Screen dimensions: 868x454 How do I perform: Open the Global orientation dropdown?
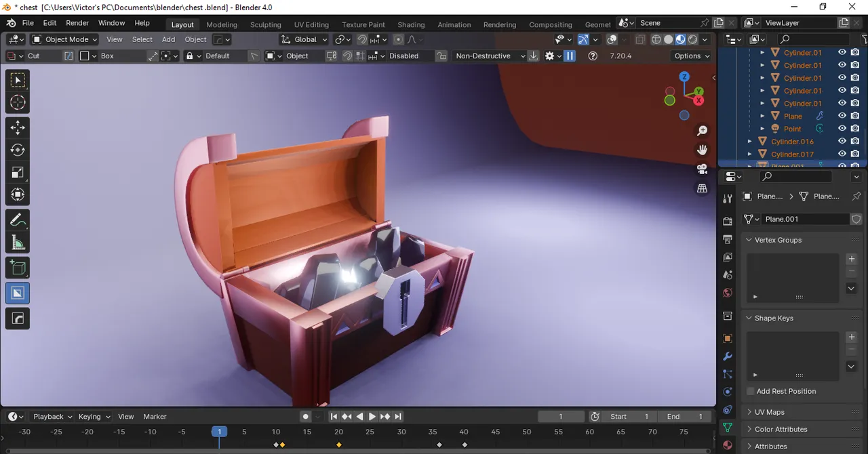point(304,39)
